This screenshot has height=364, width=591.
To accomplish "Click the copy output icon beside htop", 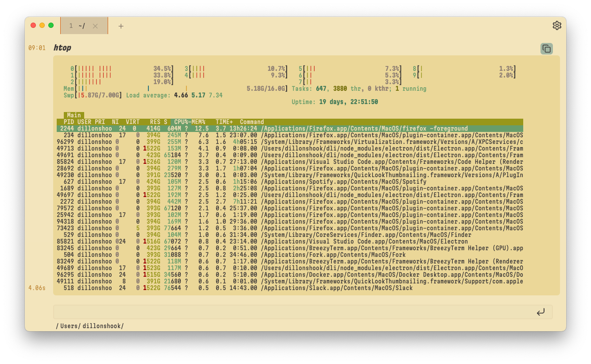I will point(546,49).
